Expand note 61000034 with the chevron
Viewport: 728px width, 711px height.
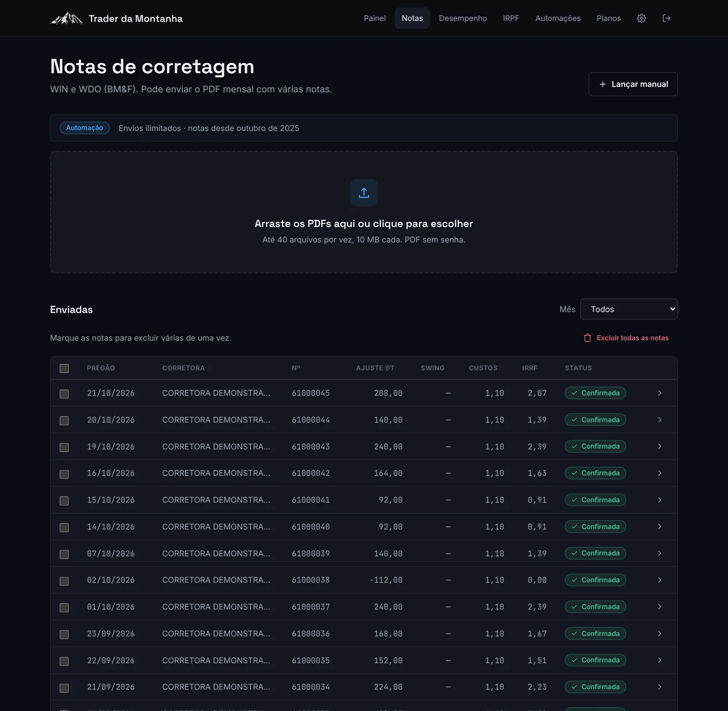coord(659,687)
